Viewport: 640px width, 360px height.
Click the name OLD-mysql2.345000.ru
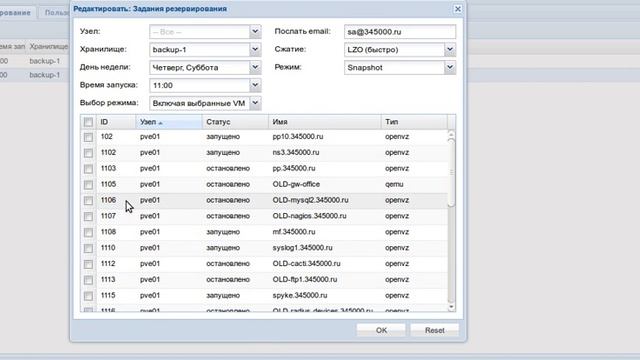click(x=310, y=200)
